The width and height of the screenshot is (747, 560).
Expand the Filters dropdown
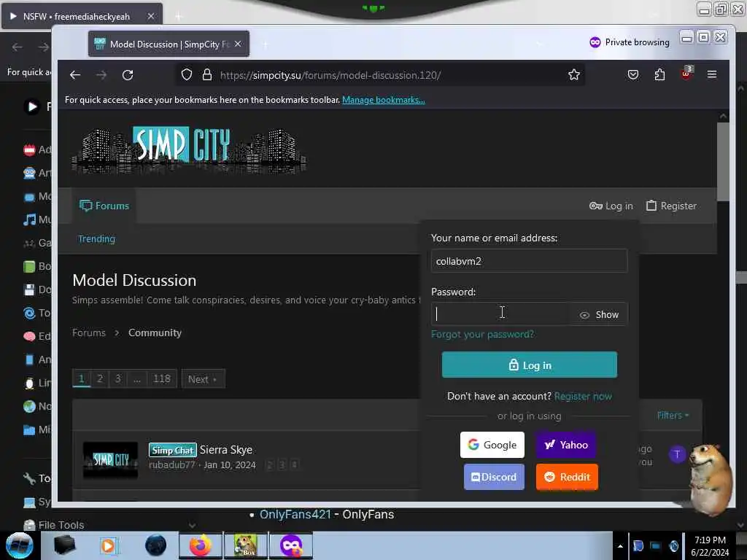(x=673, y=415)
